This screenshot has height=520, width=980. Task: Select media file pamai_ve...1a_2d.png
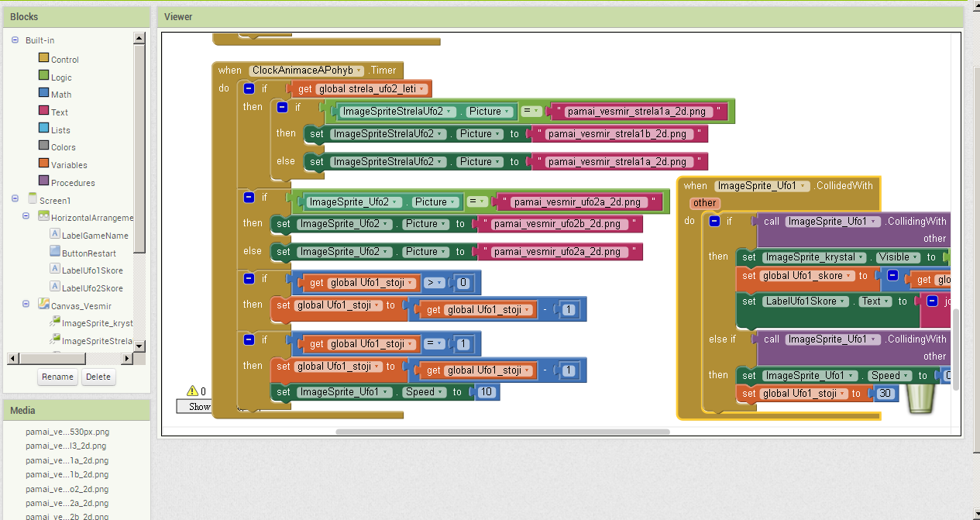pos(67,460)
